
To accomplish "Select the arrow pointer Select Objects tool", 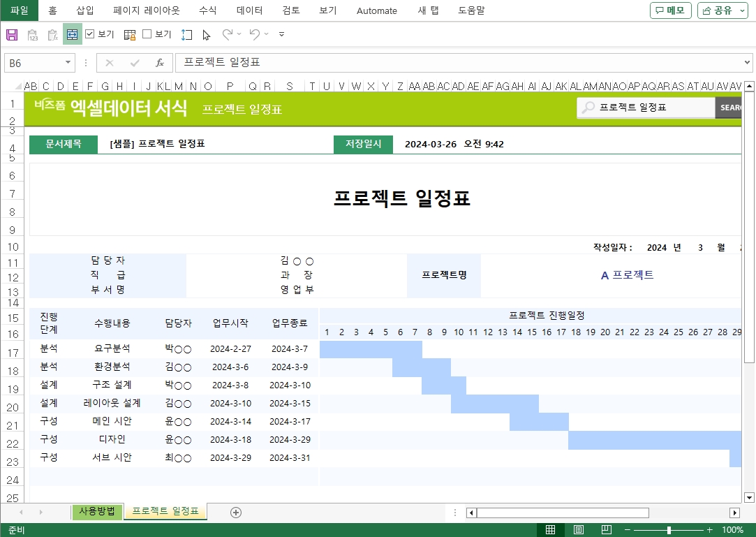I will click(206, 34).
